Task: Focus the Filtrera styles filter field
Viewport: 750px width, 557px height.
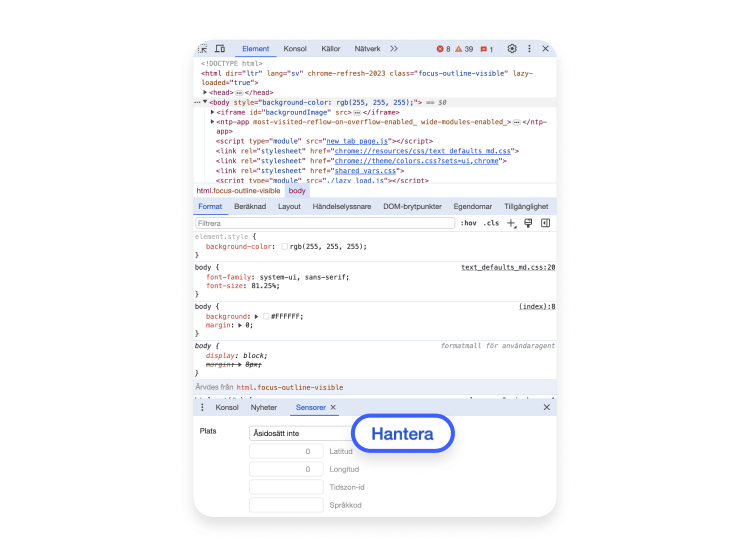Action: [325, 223]
